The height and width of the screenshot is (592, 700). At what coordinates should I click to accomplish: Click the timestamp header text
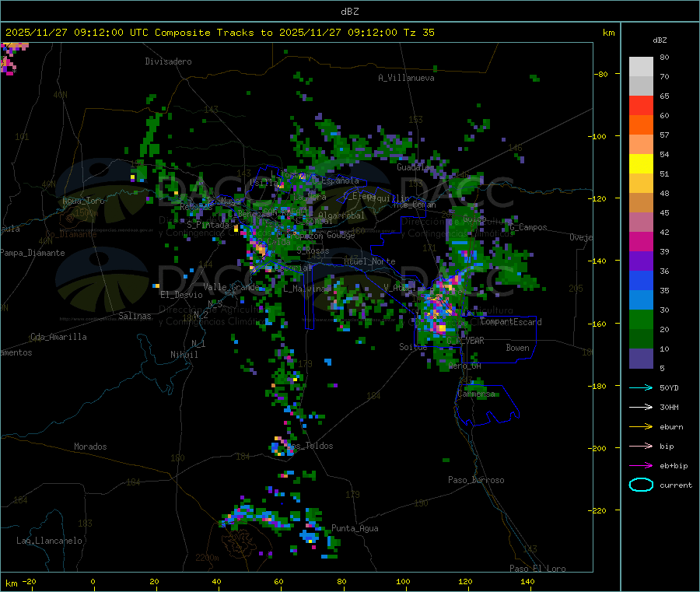[x=220, y=33]
